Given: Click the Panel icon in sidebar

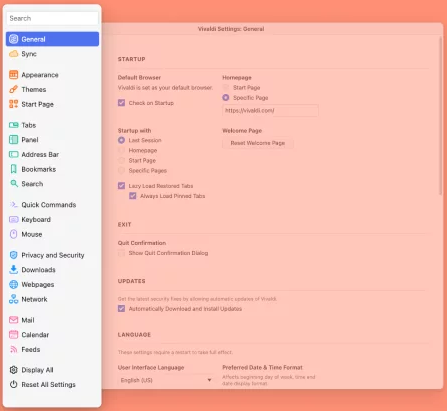Looking at the screenshot, I should click(14, 140).
